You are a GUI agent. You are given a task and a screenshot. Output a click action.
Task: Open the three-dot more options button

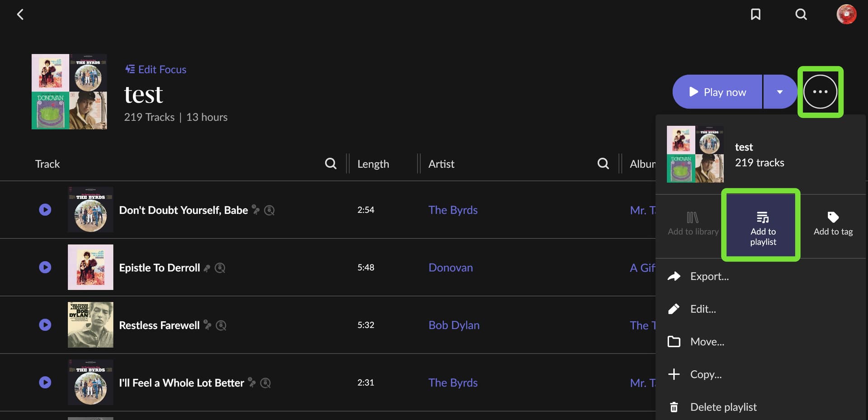820,92
